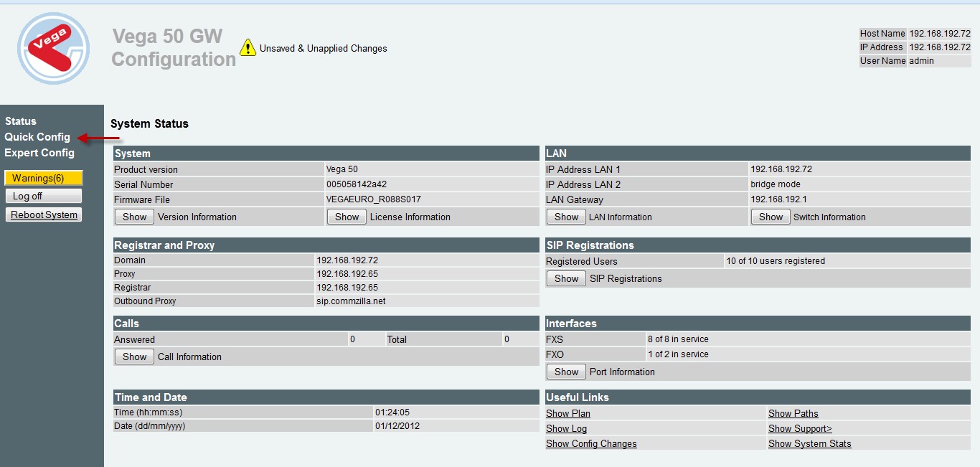Show License Information
980x467 pixels.
click(347, 217)
